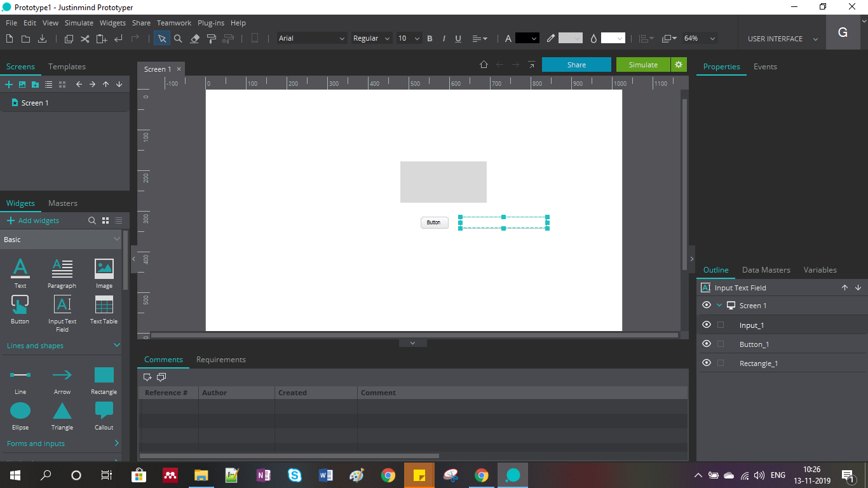This screenshot has width=868, height=488.
Task: Click the green Simulate button
Action: pos(643,65)
